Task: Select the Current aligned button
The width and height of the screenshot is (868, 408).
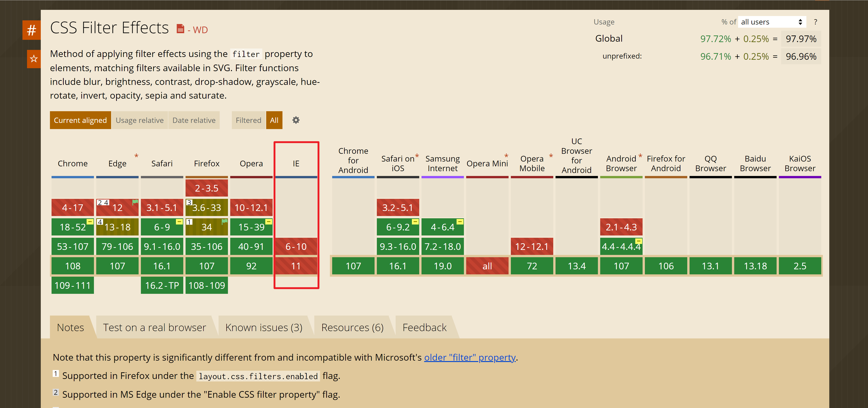Action: point(80,120)
